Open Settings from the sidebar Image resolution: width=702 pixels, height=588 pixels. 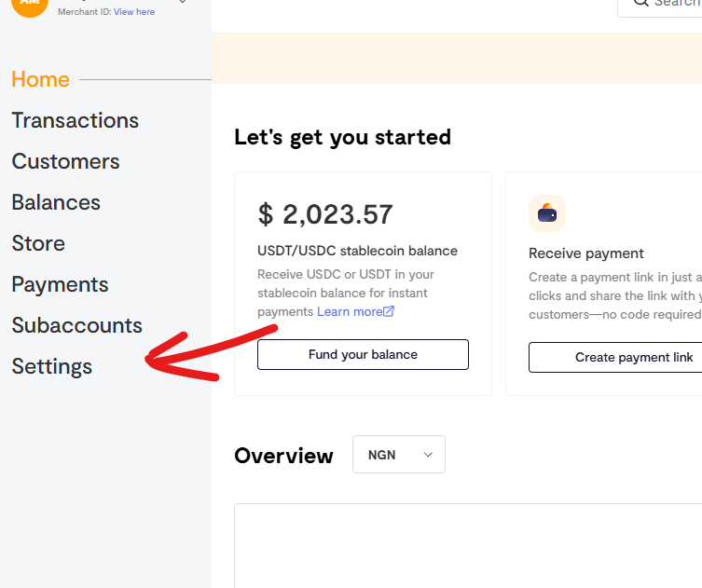coord(52,366)
